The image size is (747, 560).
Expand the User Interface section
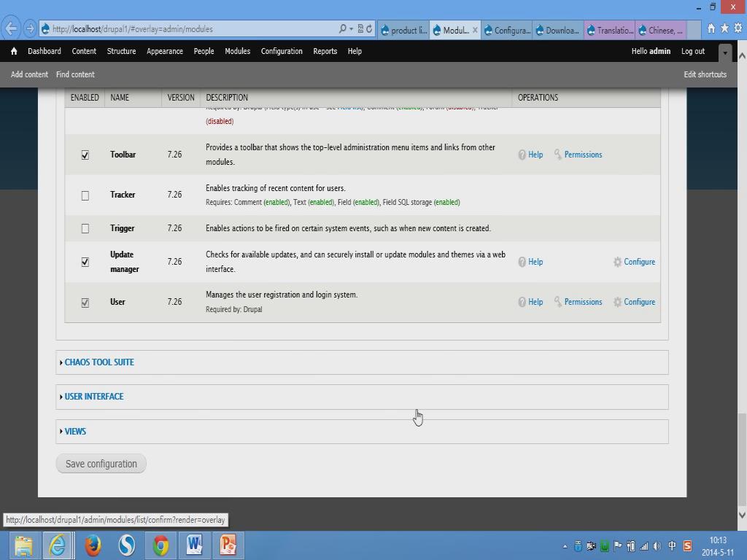[x=94, y=397]
